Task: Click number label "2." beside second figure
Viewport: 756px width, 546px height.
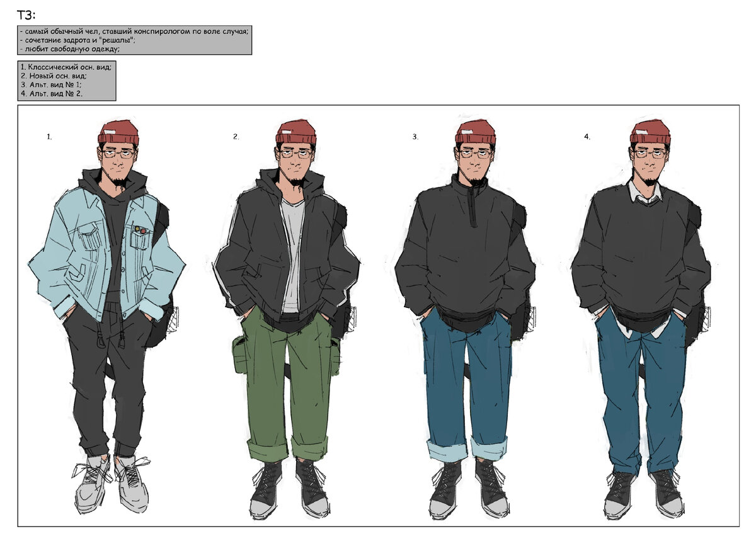Action: coord(236,137)
